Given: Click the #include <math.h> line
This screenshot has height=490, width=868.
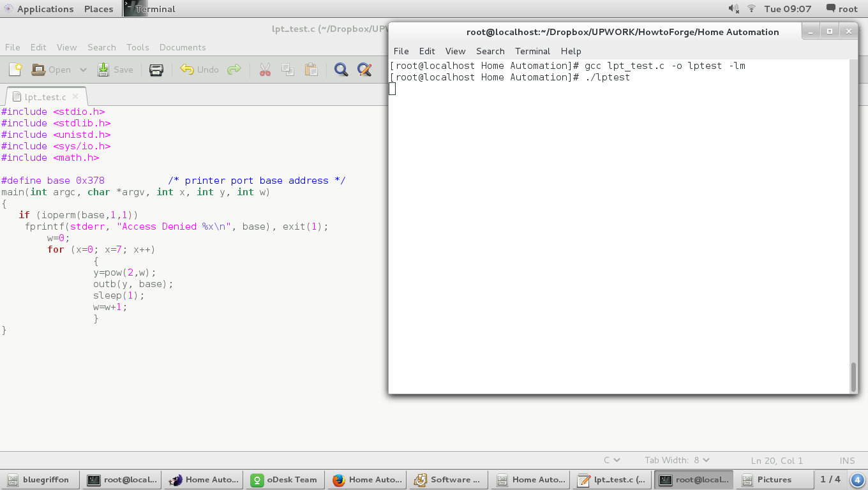Looking at the screenshot, I should 50,158.
